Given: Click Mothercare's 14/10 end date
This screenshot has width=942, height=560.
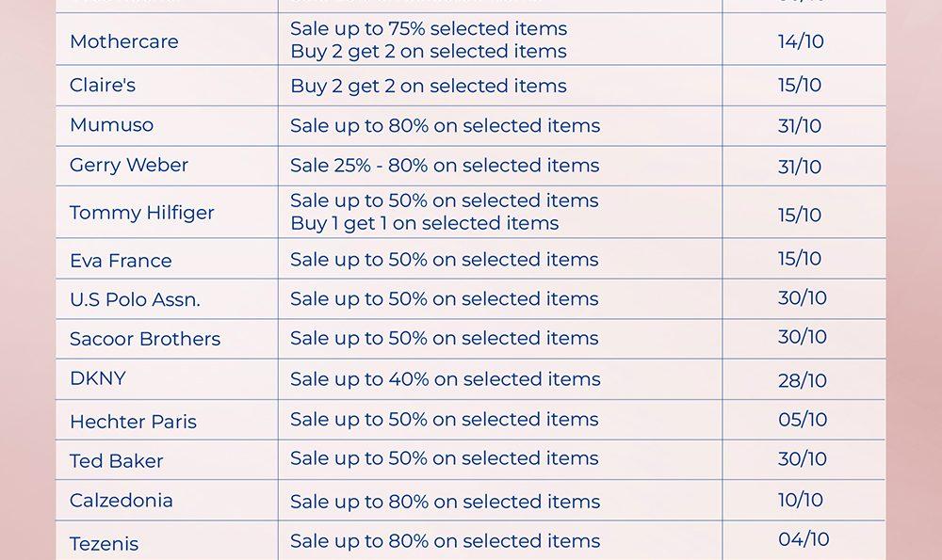Looking at the screenshot, I should (801, 41).
